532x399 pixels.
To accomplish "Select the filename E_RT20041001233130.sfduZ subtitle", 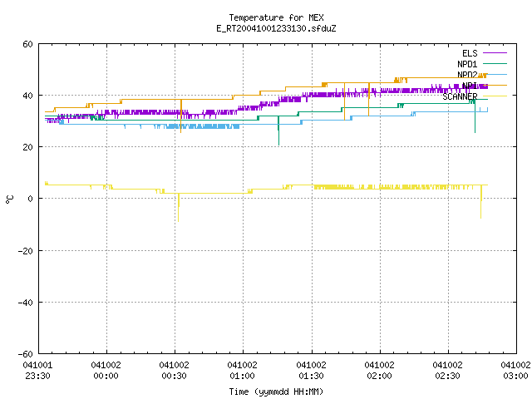I will [276, 28].
